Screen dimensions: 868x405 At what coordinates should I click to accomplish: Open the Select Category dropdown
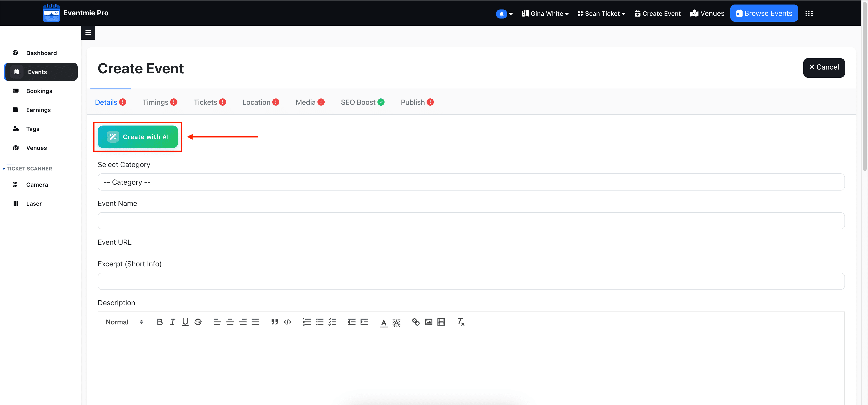pos(471,182)
